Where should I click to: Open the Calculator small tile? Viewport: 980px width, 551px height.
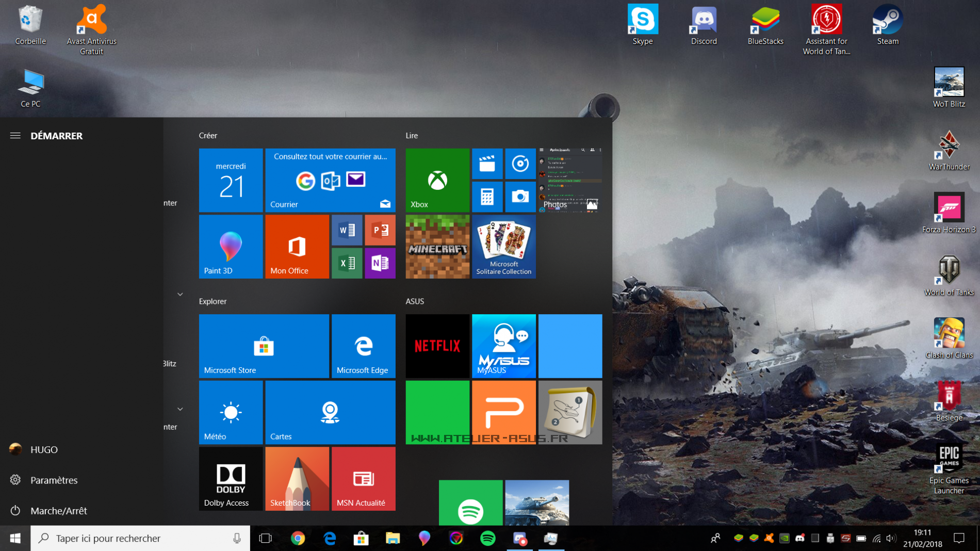487,197
